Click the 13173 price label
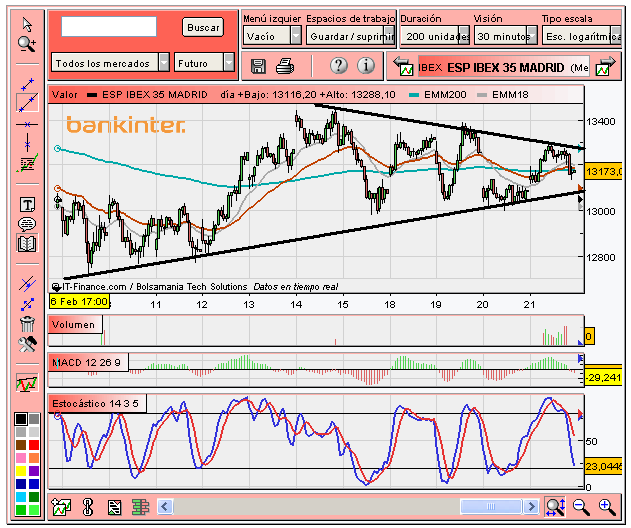The height and width of the screenshot is (528, 631). click(x=602, y=171)
